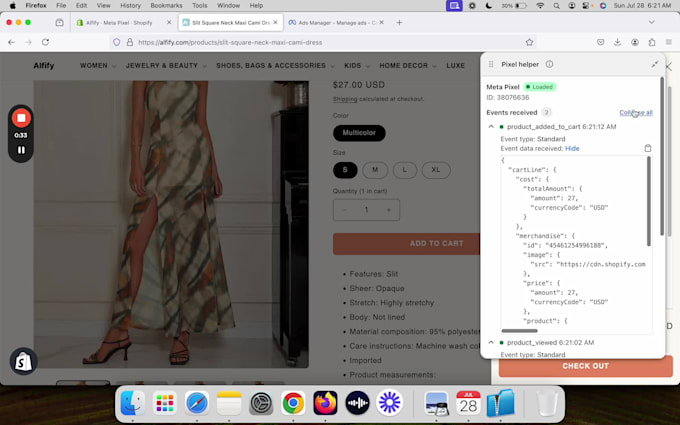The width and height of the screenshot is (680, 425).
Task: Switch to Alfify Meta Pixel Shopify tab
Action: point(120,23)
